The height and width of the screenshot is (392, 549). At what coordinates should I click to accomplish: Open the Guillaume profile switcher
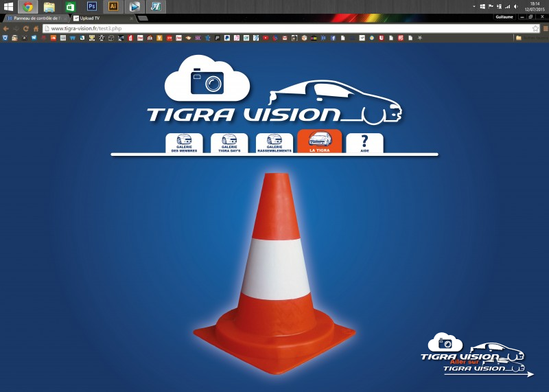[x=503, y=16]
